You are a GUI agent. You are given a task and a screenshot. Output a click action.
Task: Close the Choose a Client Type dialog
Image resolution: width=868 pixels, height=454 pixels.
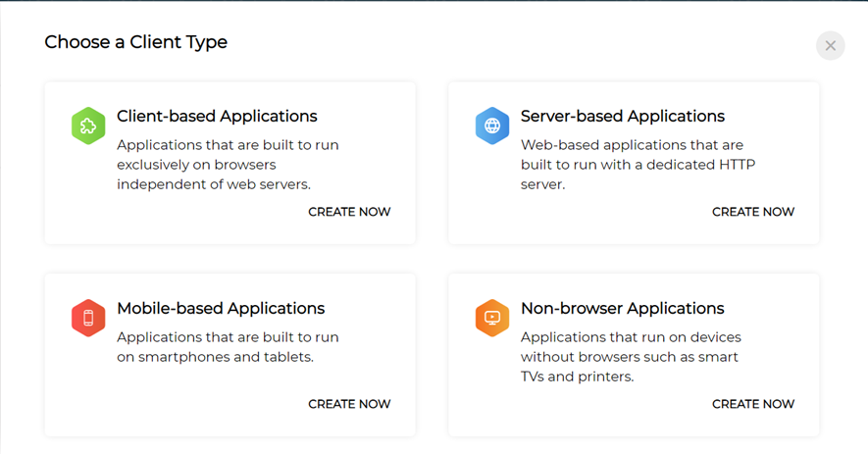point(830,45)
